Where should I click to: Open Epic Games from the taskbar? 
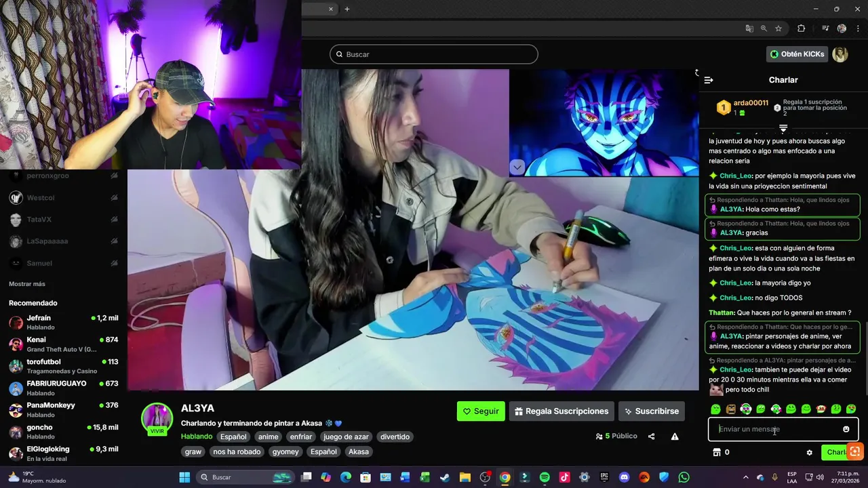click(x=604, y=477)
